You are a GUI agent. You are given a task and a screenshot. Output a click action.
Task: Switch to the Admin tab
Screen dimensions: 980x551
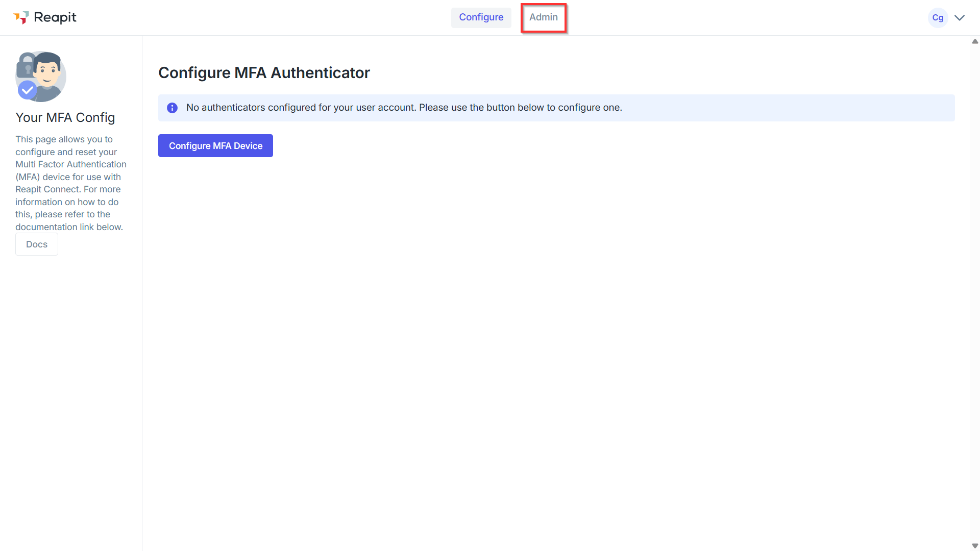coord(544,17)
